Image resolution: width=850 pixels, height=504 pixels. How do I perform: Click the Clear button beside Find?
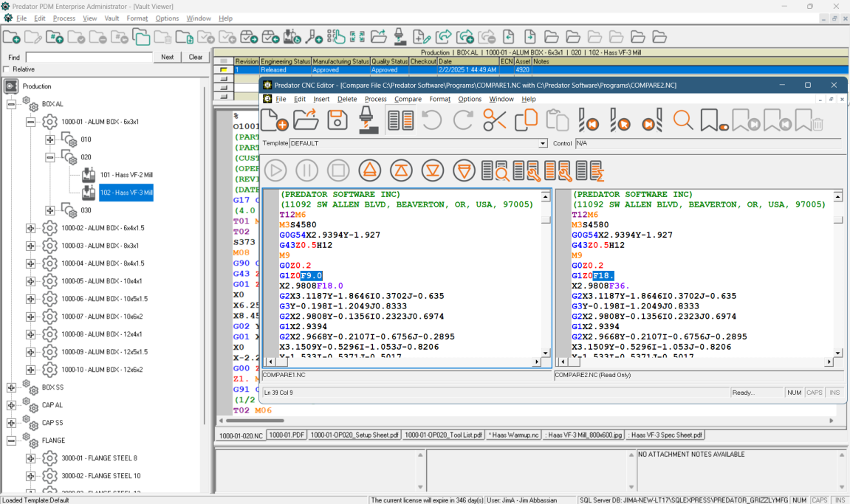[194, 57]
